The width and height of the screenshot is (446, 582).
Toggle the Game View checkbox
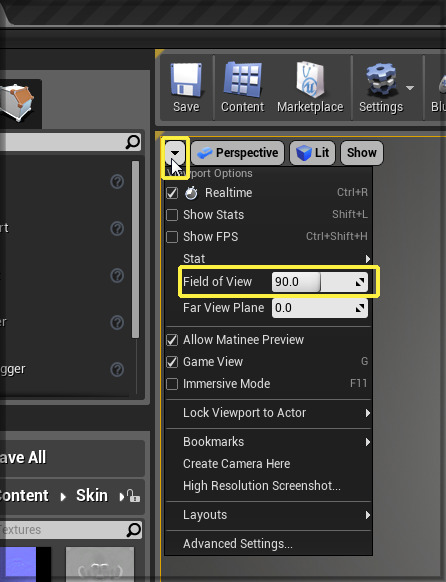click(172, 362)
